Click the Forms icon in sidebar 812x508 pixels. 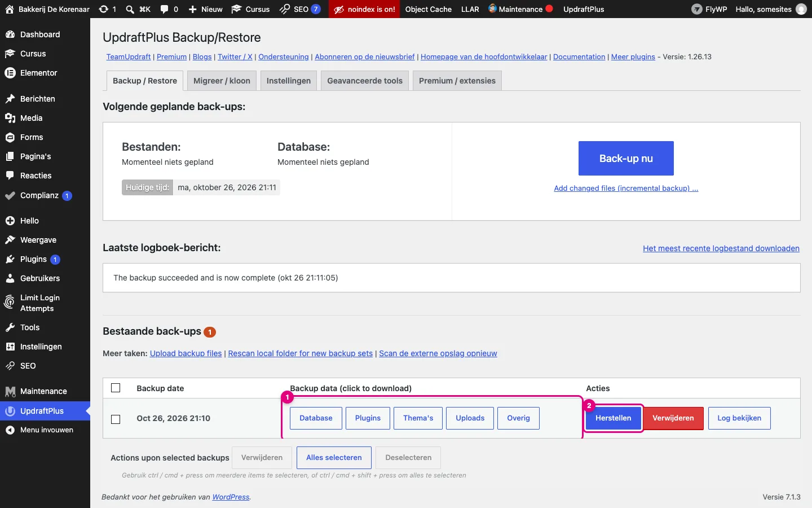10,137
